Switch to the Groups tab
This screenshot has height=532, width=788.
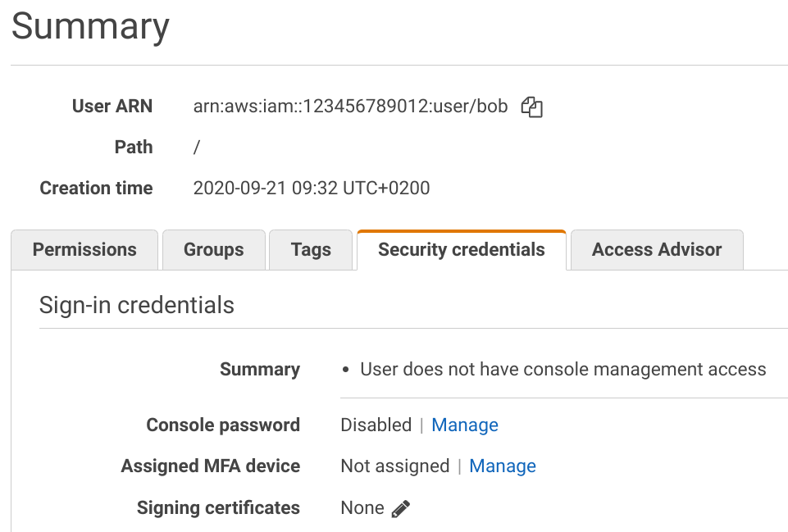(x=213, y=250)
